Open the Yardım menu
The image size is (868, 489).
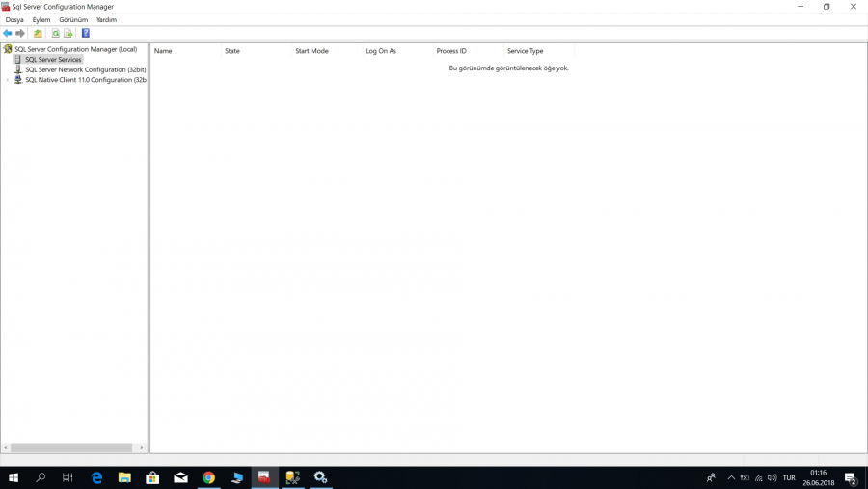[x=106, y=20]
